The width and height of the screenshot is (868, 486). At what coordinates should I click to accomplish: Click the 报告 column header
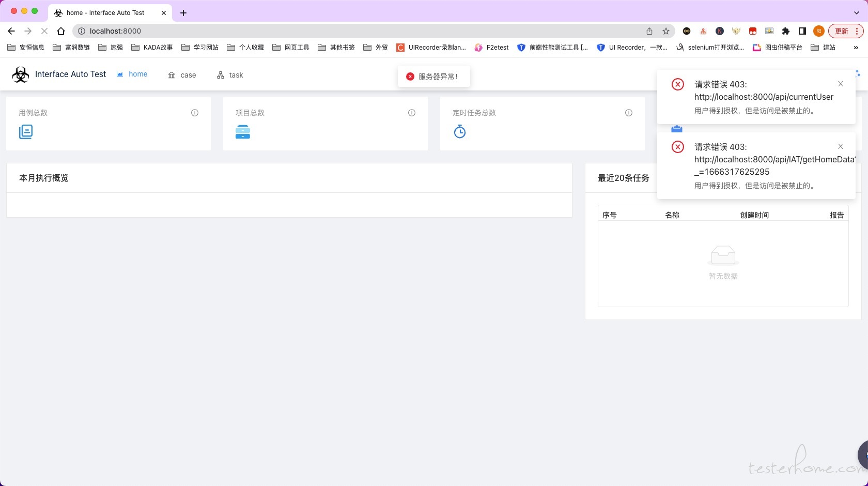837,215
